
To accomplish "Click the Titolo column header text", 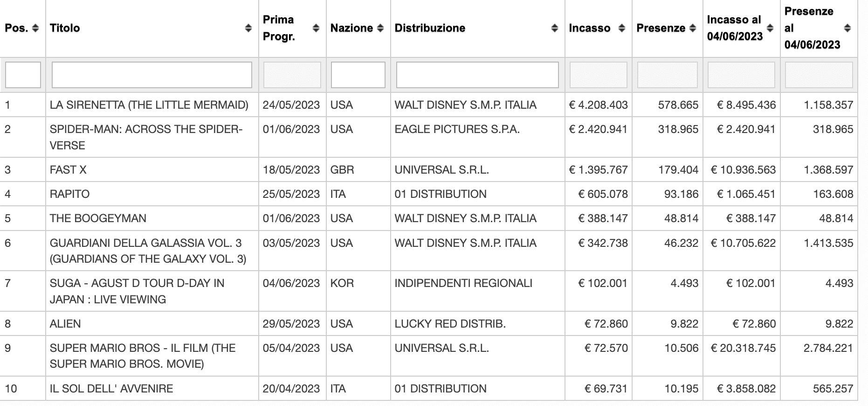I will click(65, 28).
